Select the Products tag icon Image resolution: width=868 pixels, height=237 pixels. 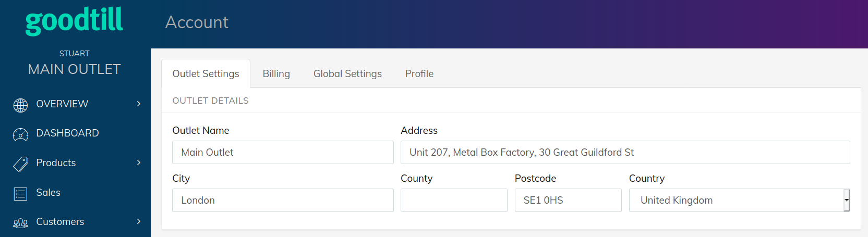pyautogui.click(x=20, y=164)
